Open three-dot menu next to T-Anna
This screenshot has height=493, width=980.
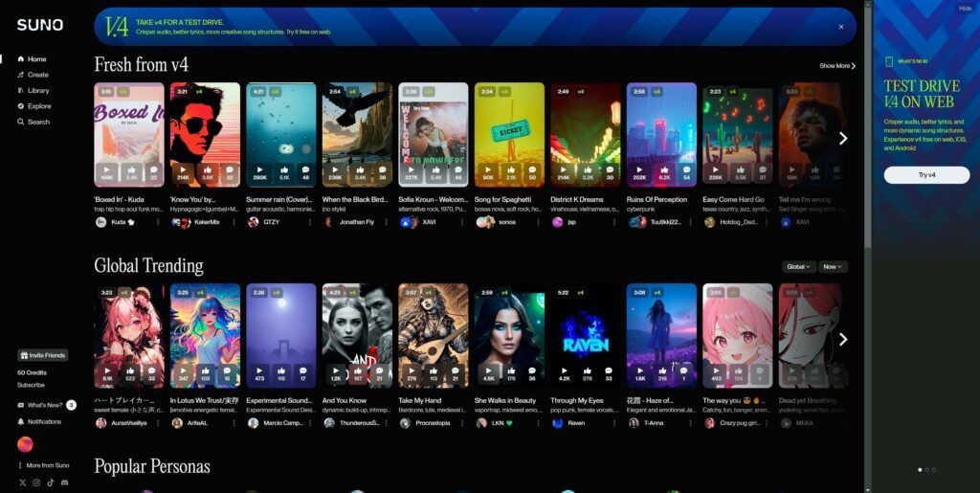(691, 423)
